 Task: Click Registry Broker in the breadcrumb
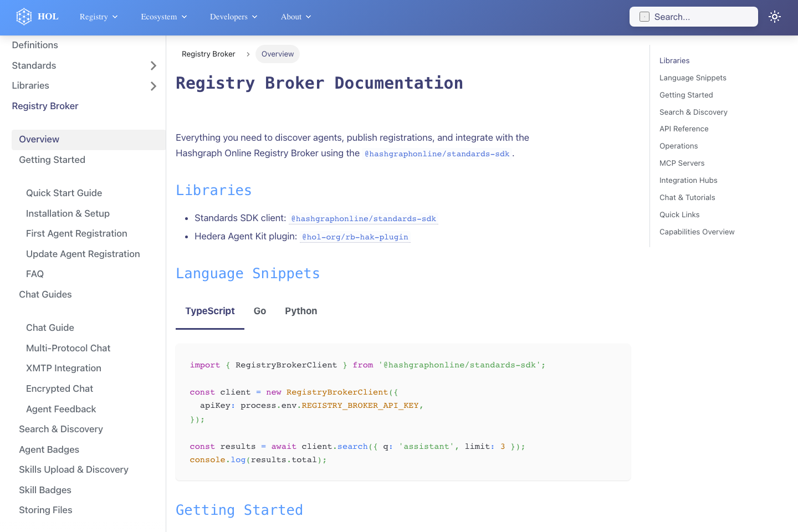[x=208, y=54]
